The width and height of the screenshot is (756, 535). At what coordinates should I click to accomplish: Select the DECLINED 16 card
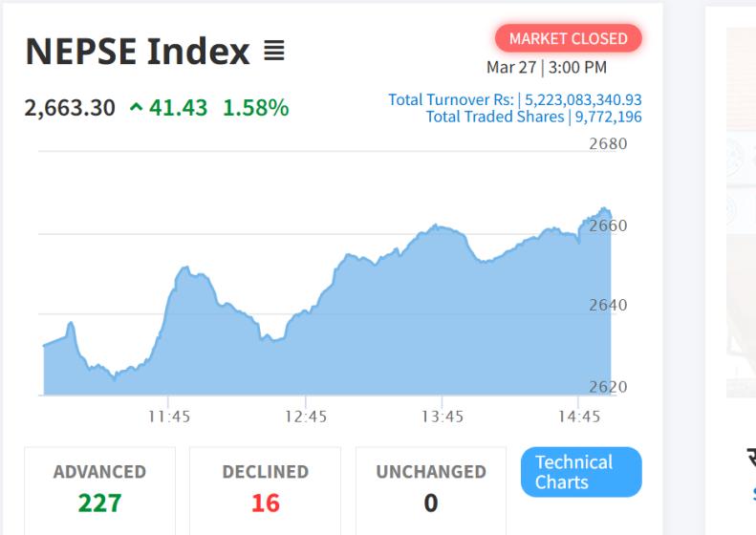(265, 488)
